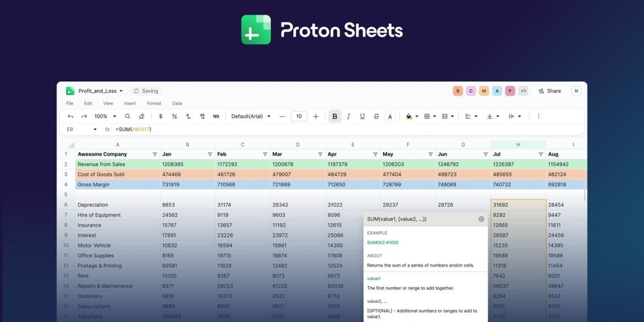Click the search magnifier icon
Viewport: 644px width, 322px height.
pos(128,116)
